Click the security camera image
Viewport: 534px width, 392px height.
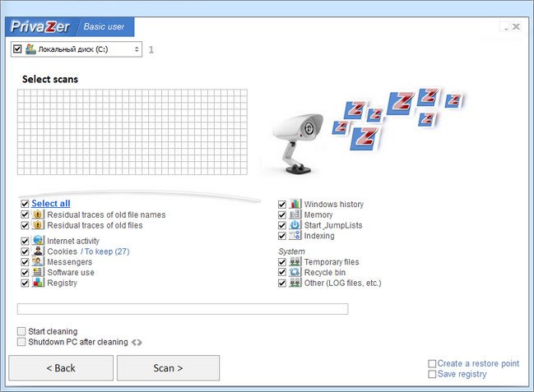[x=298, y=143]
